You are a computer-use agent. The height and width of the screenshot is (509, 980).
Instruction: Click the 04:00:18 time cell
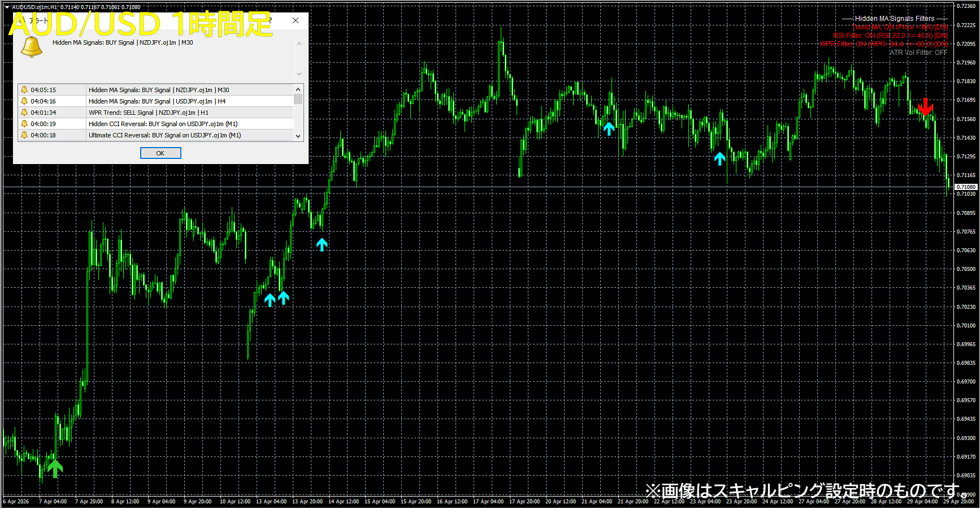[44, 135]
